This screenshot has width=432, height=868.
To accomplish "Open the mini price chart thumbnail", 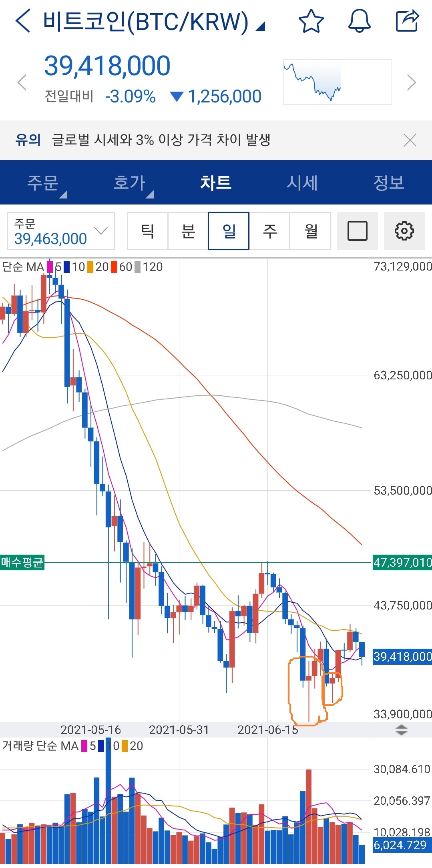I will 338,82.
